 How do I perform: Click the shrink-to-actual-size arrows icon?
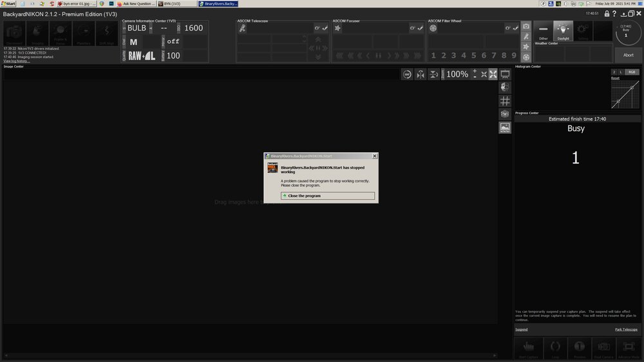(x=484, y=74)
